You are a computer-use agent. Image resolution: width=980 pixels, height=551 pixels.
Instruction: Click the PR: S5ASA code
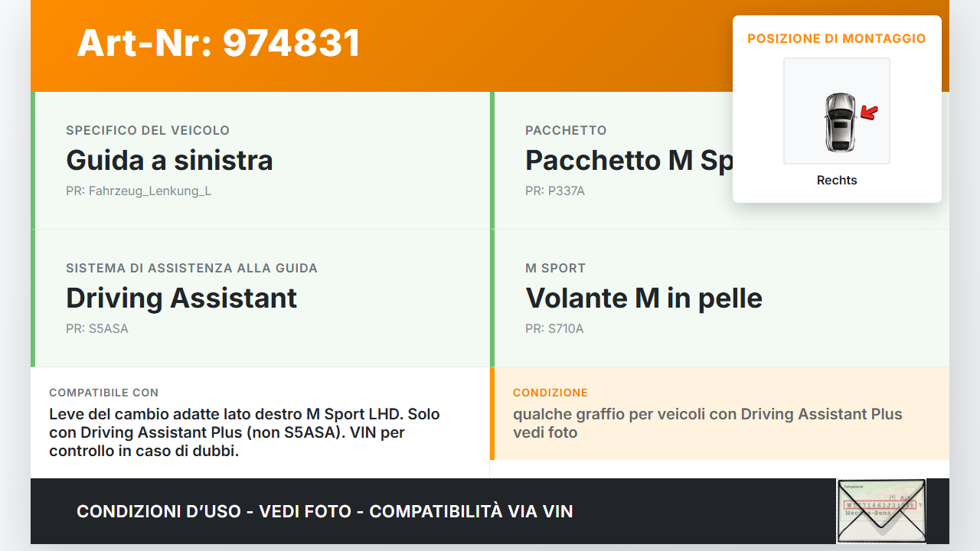click(97, 329)
